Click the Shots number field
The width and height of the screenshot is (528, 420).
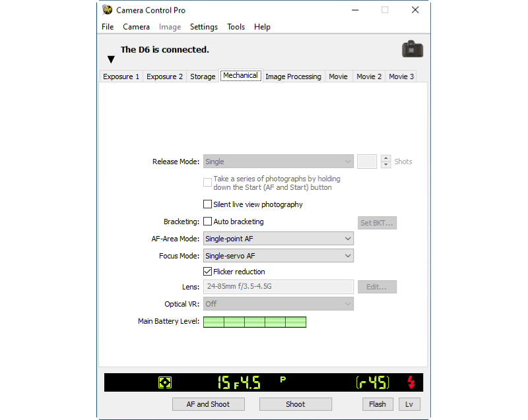click(x=367, y=162)
